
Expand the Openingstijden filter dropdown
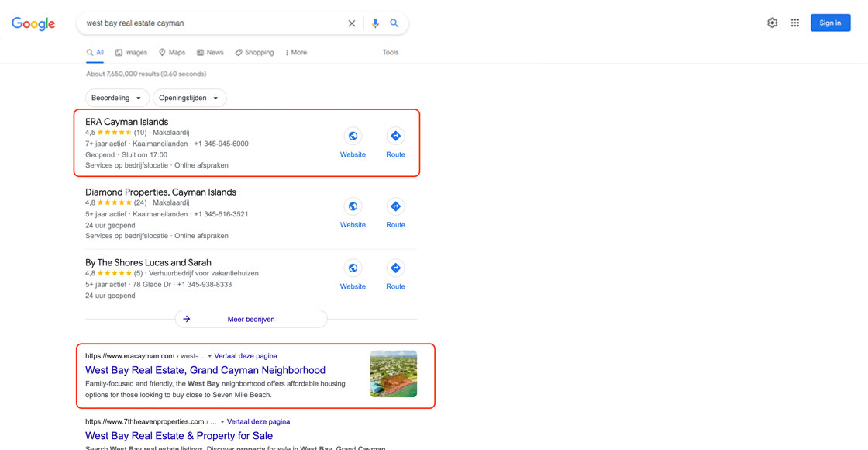click(189, 98)
